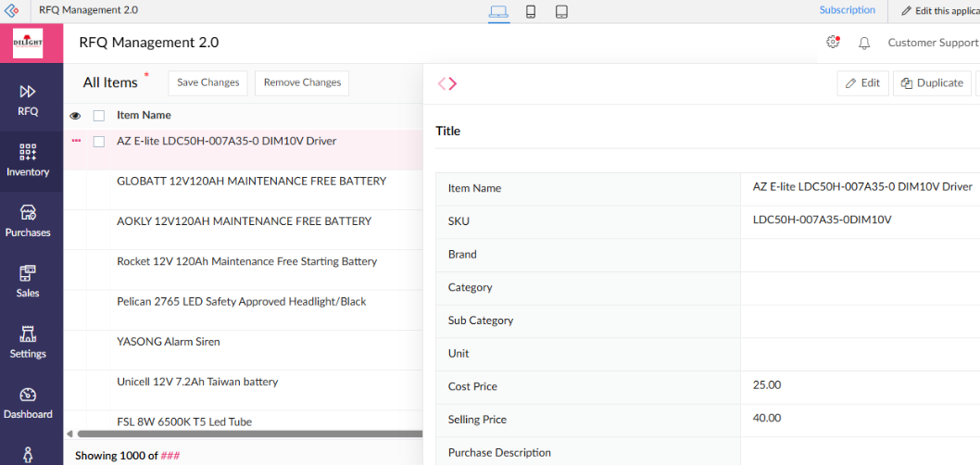Open the RFQ sidebar section
980x465 pixels.
click(x=28, y=101)
